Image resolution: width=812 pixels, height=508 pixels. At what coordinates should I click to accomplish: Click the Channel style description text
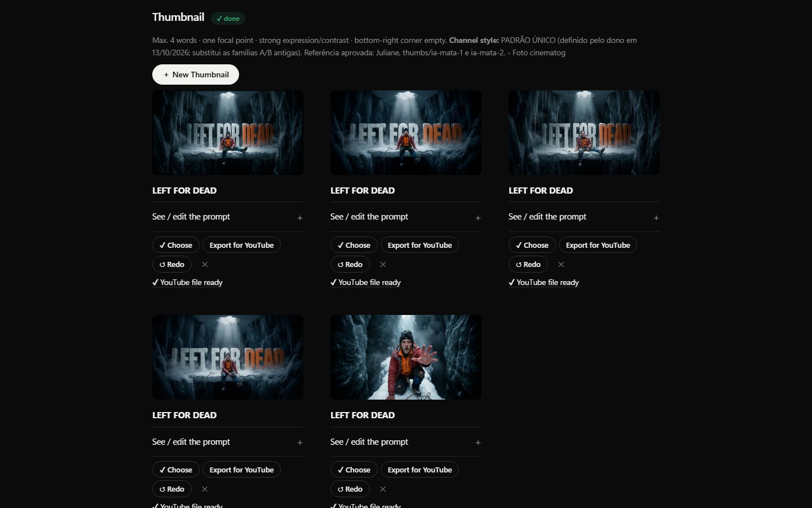pos(395,46)
